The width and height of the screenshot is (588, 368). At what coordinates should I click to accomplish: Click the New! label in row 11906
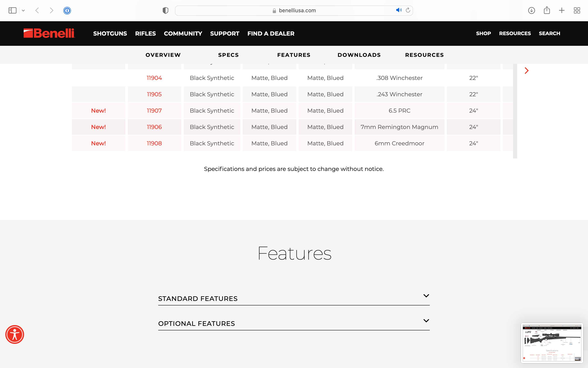click(98, 127)
